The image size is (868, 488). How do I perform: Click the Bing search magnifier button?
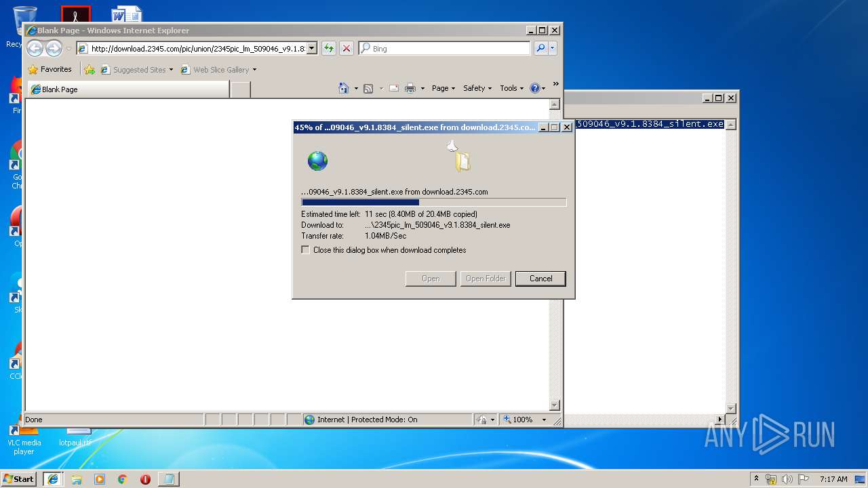pos(540,48)
